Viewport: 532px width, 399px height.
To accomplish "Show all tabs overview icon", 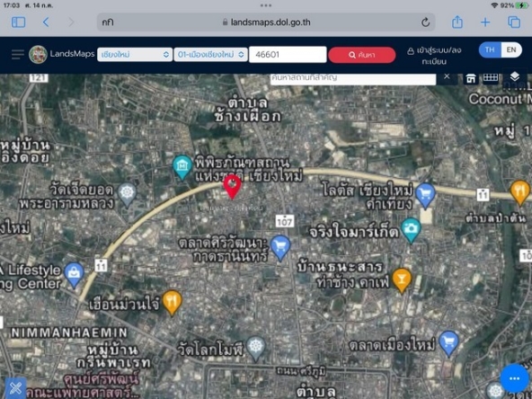I will (514, 22).
